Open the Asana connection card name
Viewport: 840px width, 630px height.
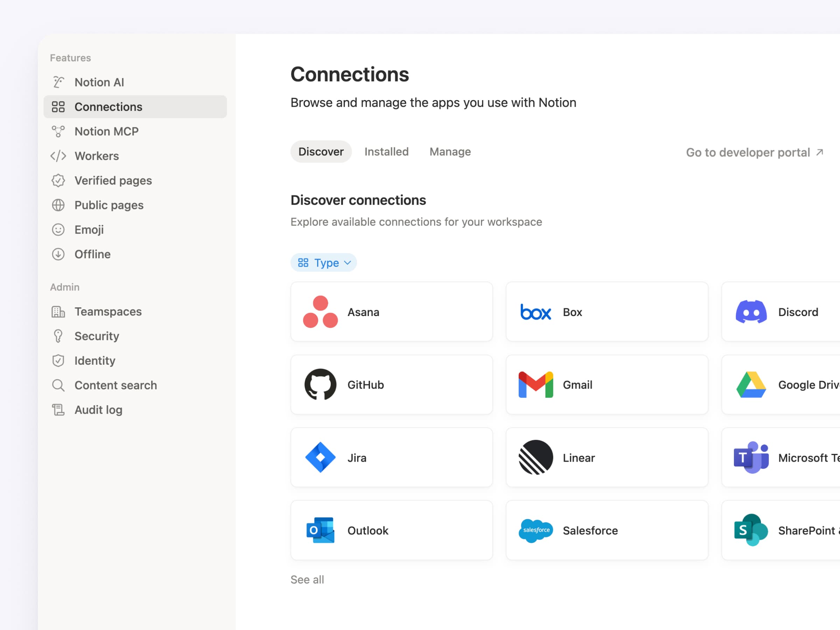[x=363, y=312]
